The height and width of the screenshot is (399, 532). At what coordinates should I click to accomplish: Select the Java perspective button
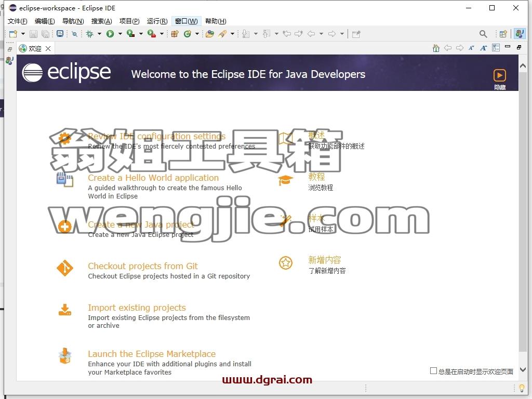tap(520, 34)
